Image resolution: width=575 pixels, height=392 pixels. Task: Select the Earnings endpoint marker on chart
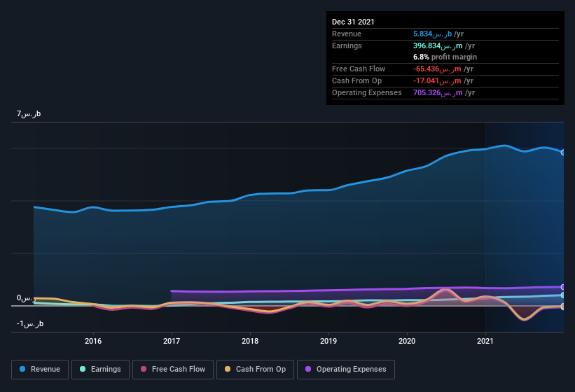tap(563, 295)
